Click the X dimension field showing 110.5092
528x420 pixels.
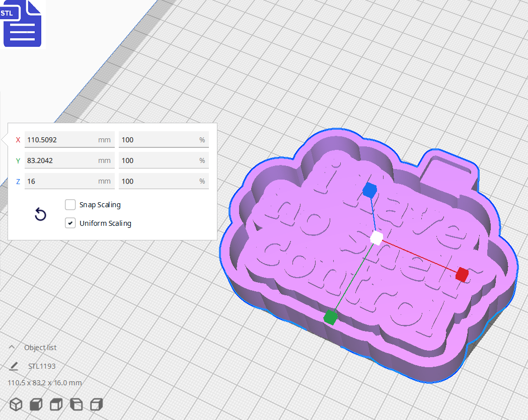point(69,139)
